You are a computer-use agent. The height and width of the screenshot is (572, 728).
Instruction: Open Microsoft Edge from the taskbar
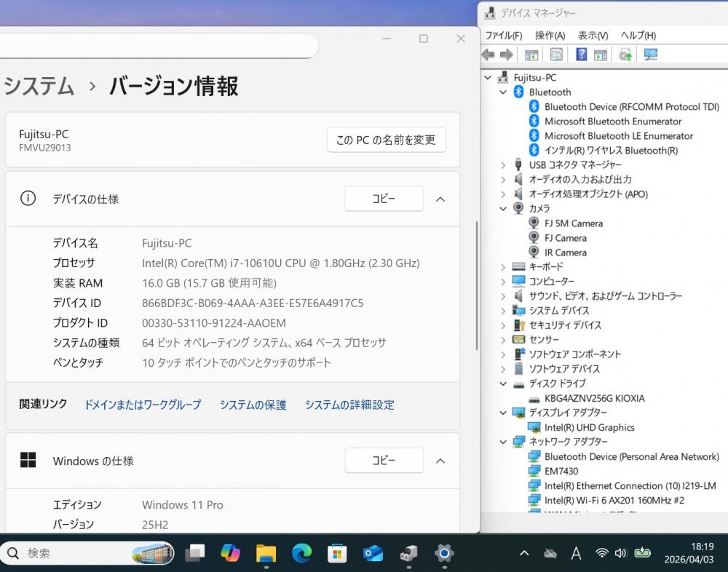click(301, 554)
